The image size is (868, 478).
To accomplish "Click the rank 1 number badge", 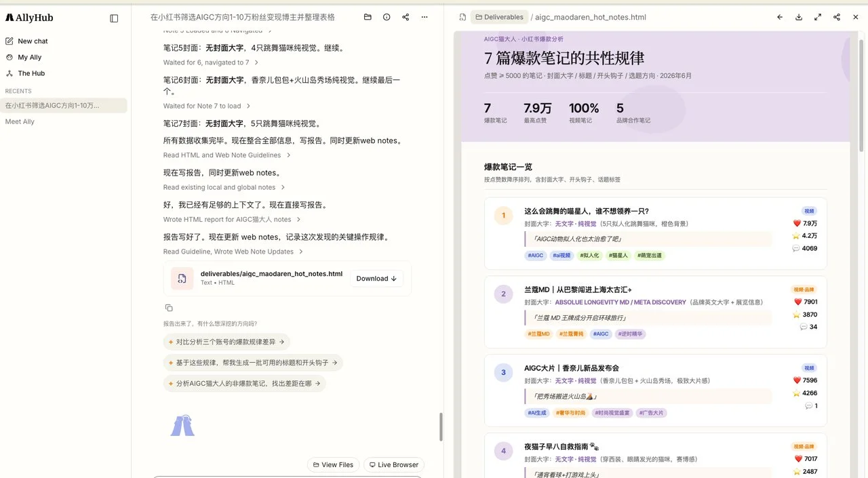I will 503,216.
